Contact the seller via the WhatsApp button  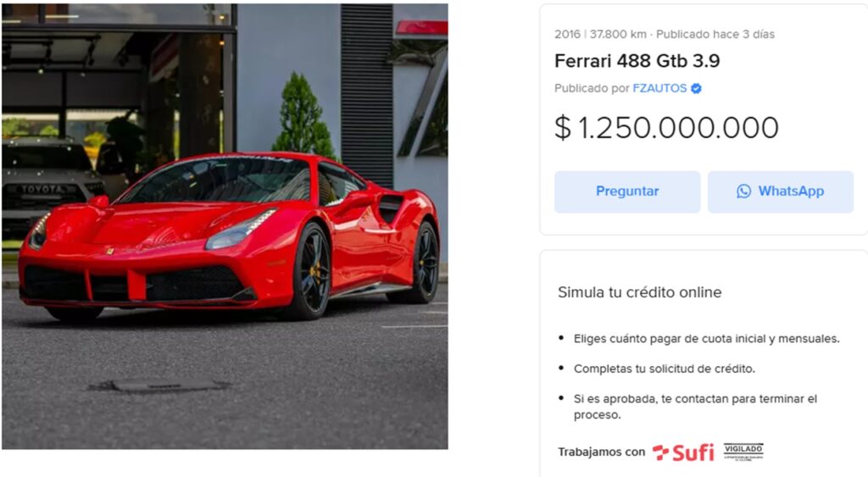pyautogui.click(x=781, y=191)
